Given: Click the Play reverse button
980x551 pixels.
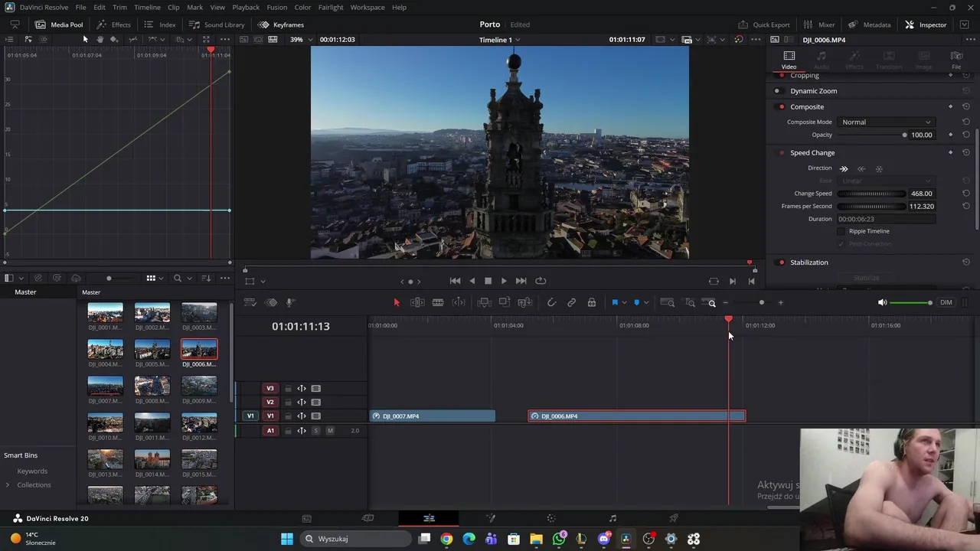Looking at the screenshot, I should click(472, 281).
